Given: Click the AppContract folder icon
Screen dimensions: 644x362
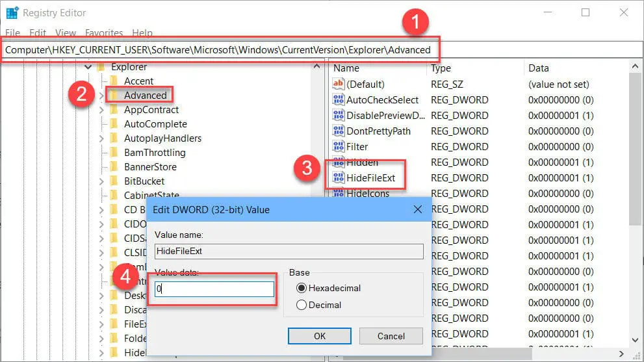Looking at the screenshot, I should click(x=114, y=110).
